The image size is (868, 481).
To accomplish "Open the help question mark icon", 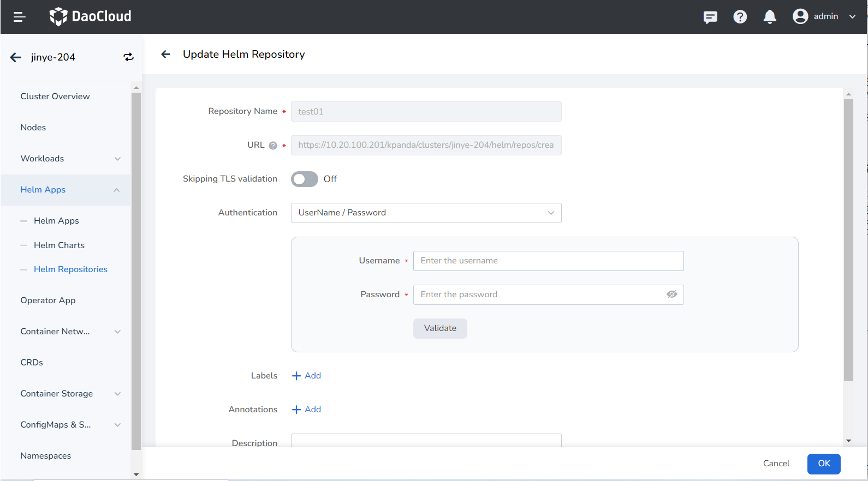I will tap(740, 17).
